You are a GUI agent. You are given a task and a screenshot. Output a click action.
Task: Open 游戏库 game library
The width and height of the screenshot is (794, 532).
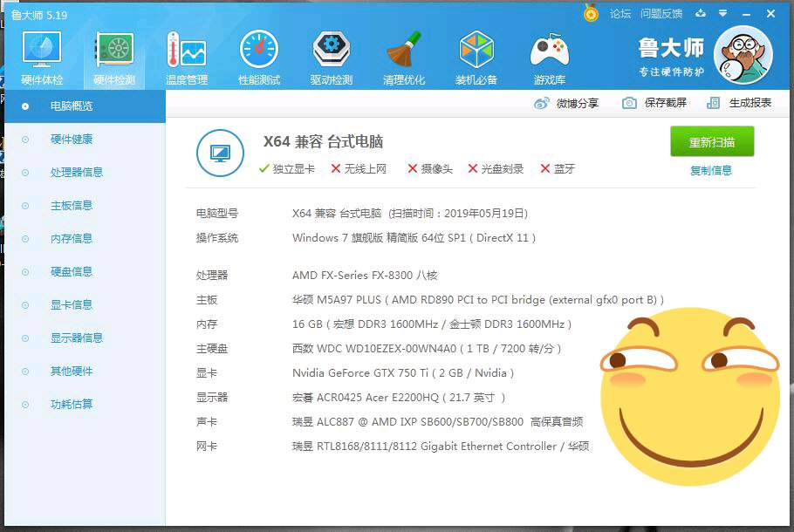tap(550, 58)
